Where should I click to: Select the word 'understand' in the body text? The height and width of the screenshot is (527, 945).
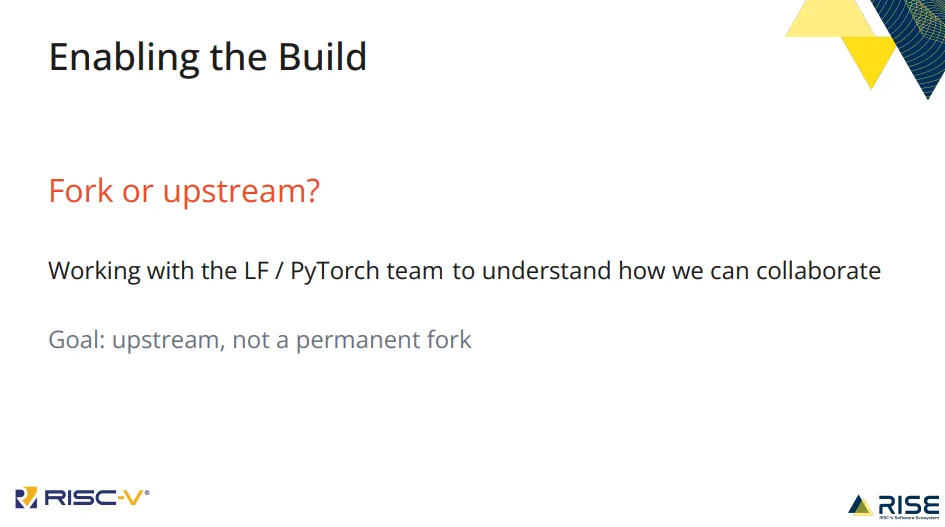pos(546,271)
